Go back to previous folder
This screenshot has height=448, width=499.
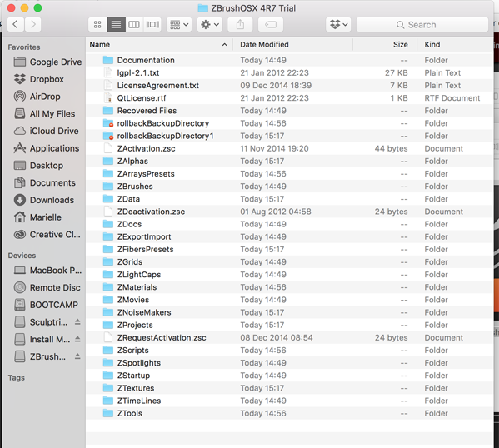[x=15, y=24]
